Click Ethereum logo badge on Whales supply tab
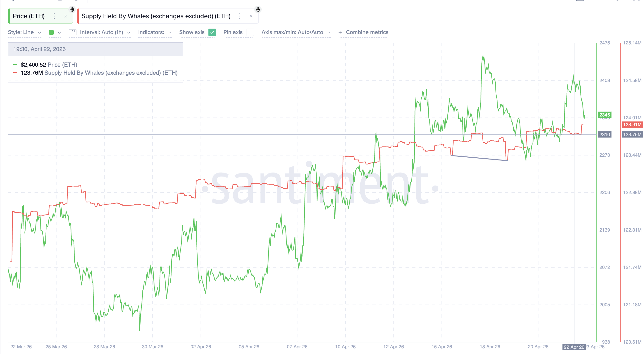The width and height of the screenshot is (644, 354). 258,9
